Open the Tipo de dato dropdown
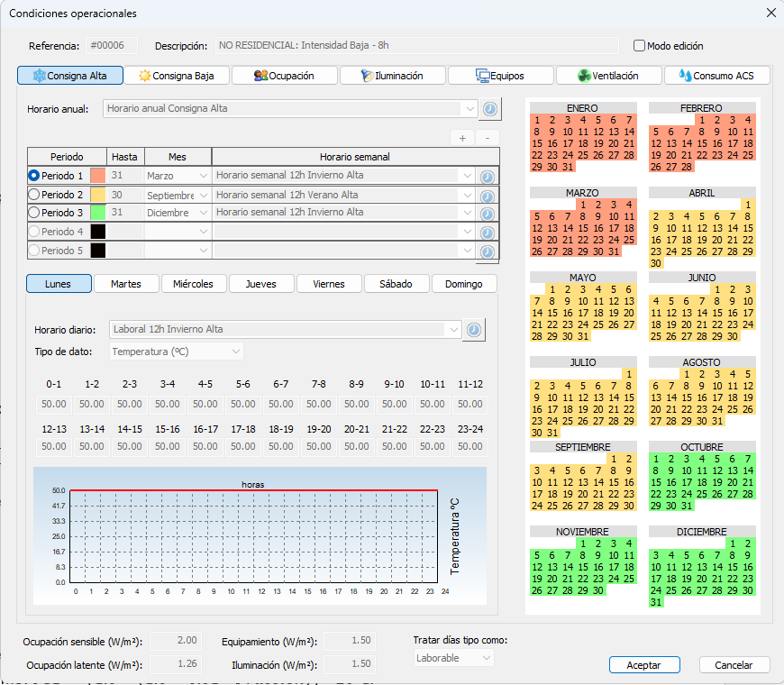Screen dimensions: 784x685 pos(176,352)
